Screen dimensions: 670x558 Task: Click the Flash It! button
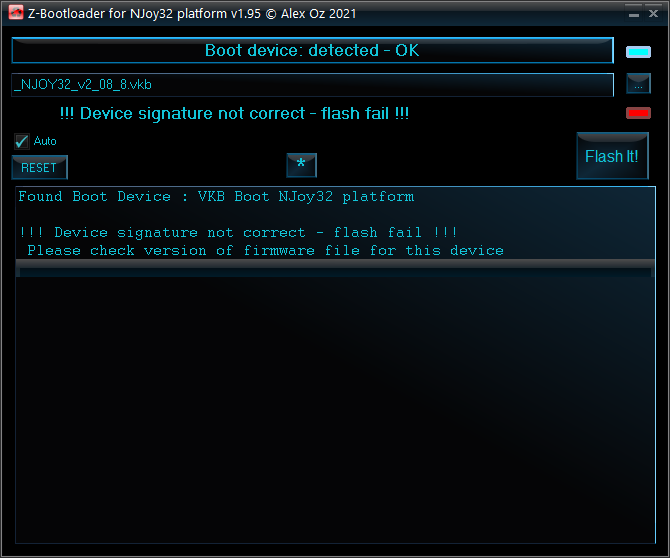pos(612,156)
